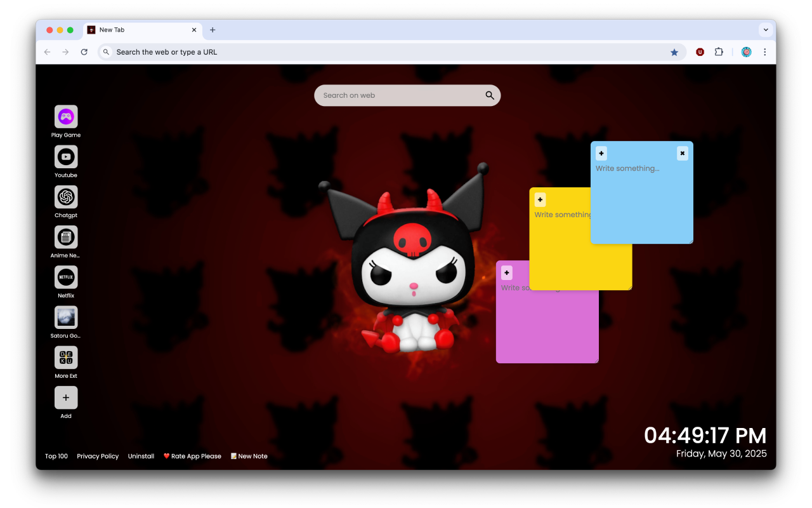Go back in browser history

[47, 52]
